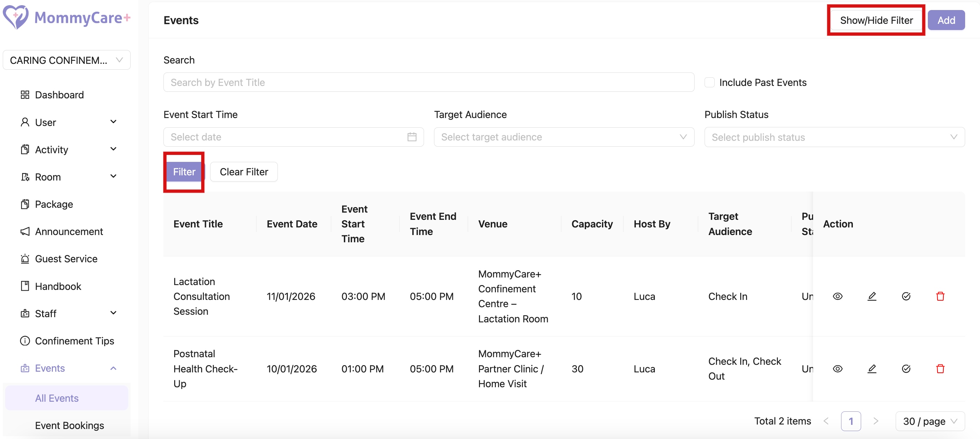Open Event Bookings in the sidebar
This screenshot has width=980, height=439.
coord(69,425)
